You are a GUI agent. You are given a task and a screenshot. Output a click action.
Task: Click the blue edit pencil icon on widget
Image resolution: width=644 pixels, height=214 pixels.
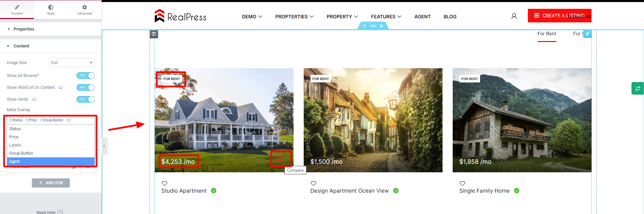point(587,34)
